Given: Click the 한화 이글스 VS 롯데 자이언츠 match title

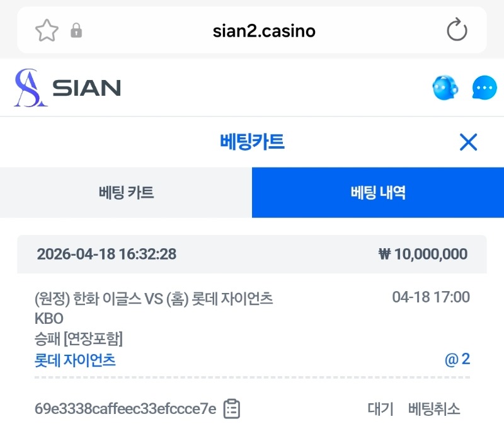Looking at the screenshot, I should pyautogui.click(x=154, y=298).
